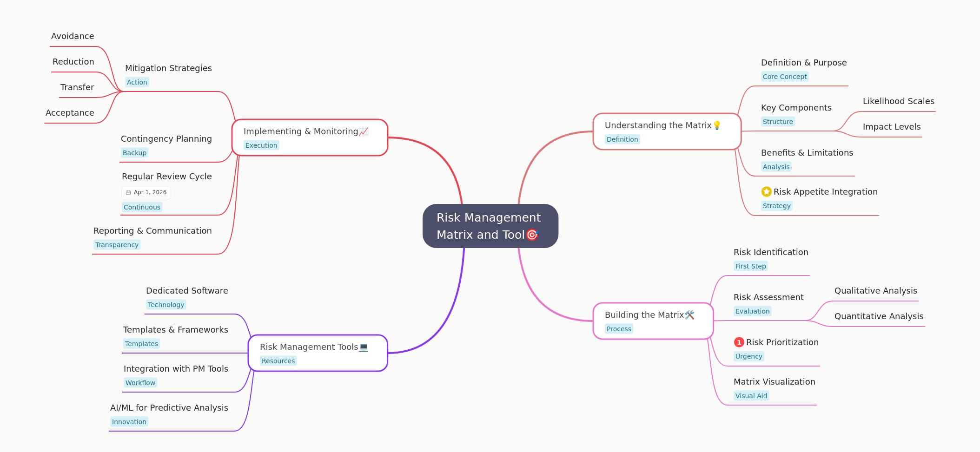Select the Action tag under Mitigation Strategies

point(137,82)
